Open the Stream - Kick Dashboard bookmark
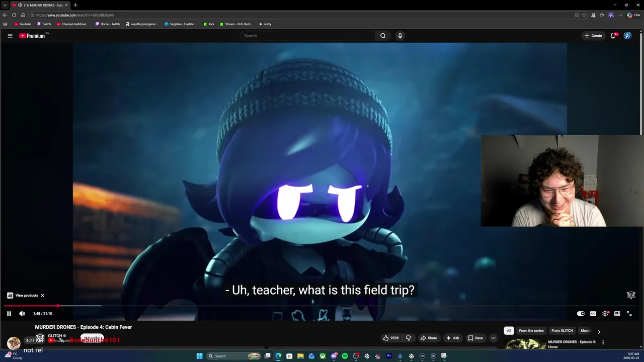Viewport: 644px width, 362px height. pyautogui.click(x=236, y=24)
